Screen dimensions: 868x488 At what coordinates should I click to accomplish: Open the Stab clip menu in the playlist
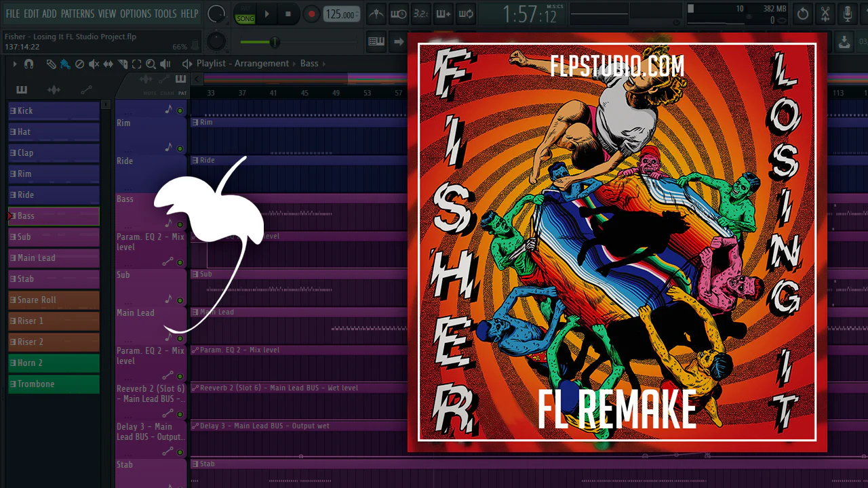click(195, 464)
